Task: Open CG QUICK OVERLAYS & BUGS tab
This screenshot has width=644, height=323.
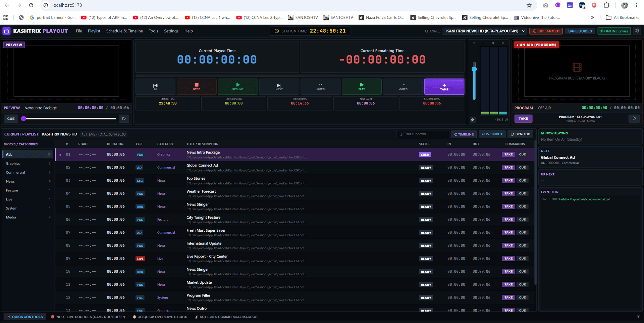Action: (160, 317)
